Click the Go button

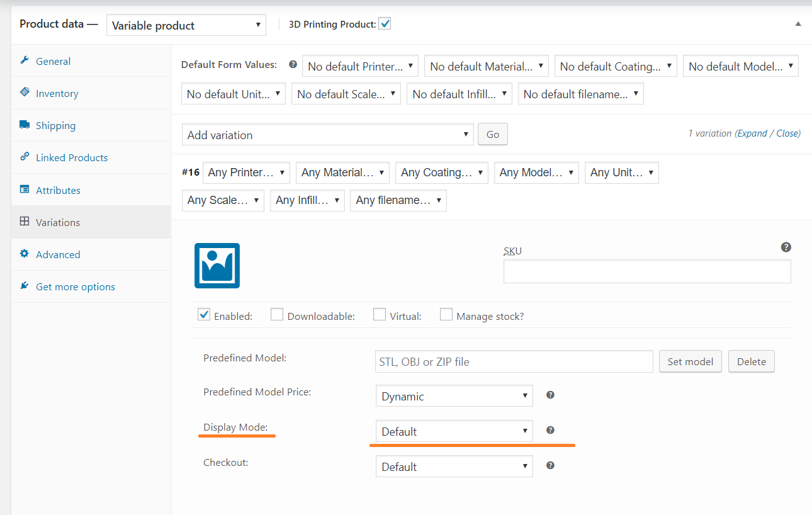(493, 134)
